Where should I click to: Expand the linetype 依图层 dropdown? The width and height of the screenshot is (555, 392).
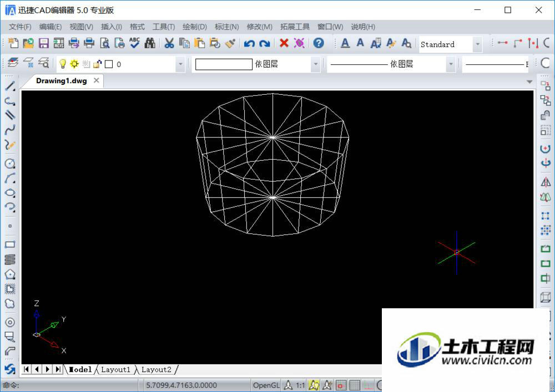[451, 64]
